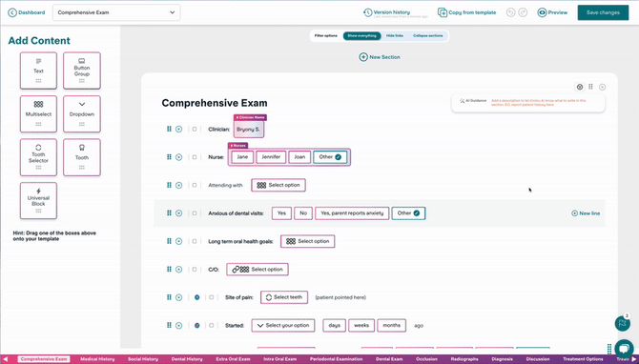This screenshot has width=639, height=364.
Task: Grab the Nurse row drag handle
Action: pos(169,157)
